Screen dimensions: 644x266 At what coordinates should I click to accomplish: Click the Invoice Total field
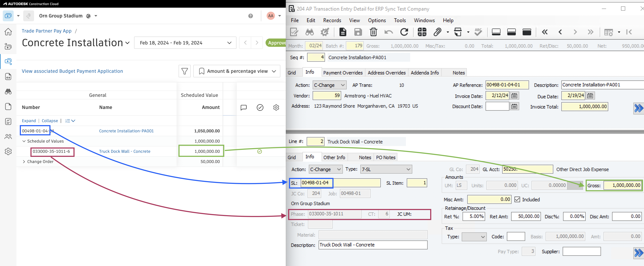tap(584, 107)
